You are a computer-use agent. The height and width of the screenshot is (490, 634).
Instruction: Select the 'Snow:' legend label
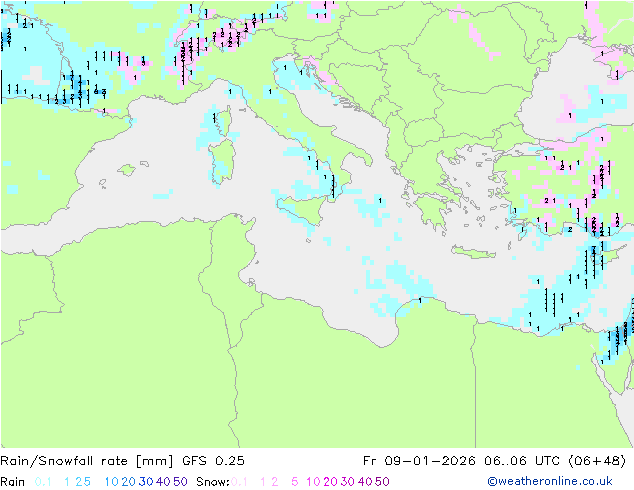213,482
